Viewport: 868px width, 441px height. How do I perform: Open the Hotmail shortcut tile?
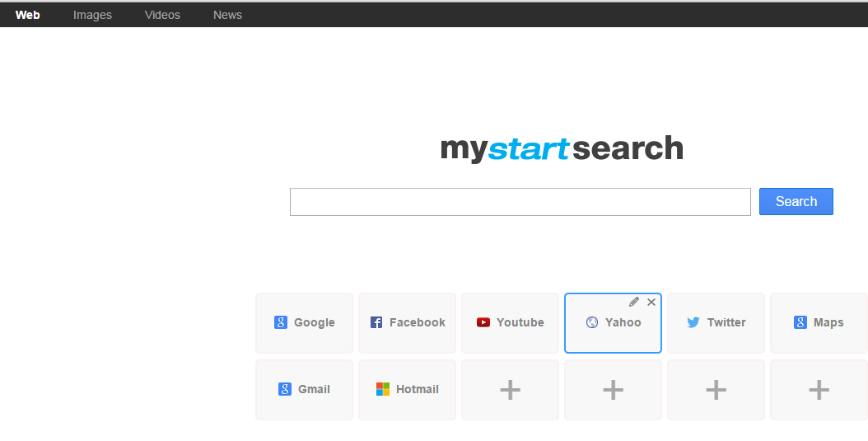(x=408, y=389)
